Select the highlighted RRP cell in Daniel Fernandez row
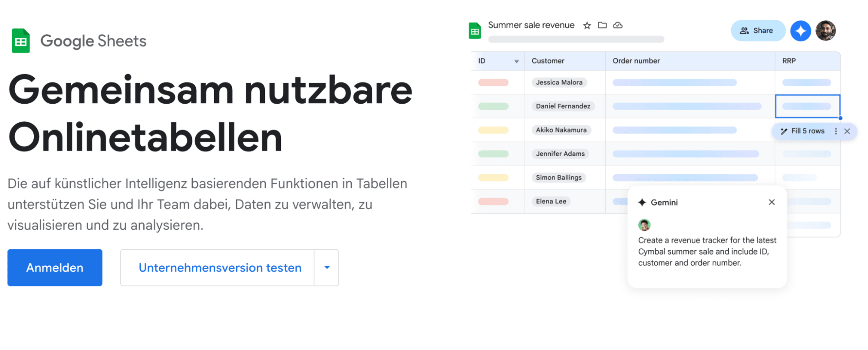Viewport: 868px width, 350px height. (x=808, y=106)
